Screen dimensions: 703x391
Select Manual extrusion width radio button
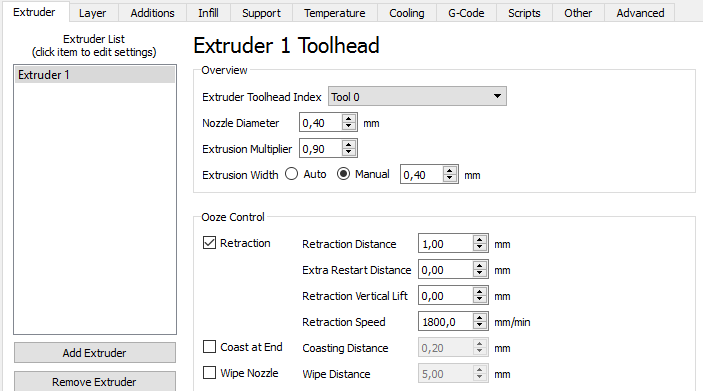click(x=343, y=174)
